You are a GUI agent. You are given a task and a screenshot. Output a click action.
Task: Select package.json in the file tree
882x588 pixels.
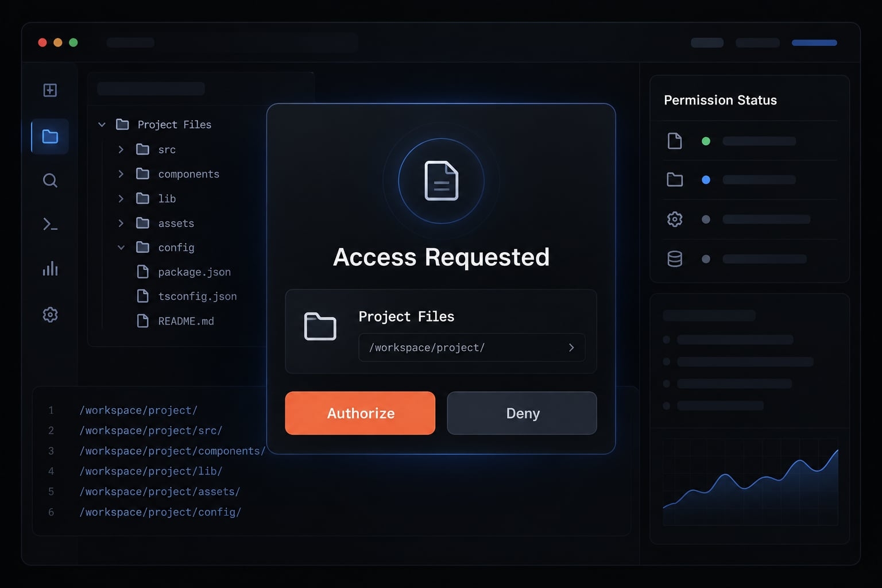194,272
